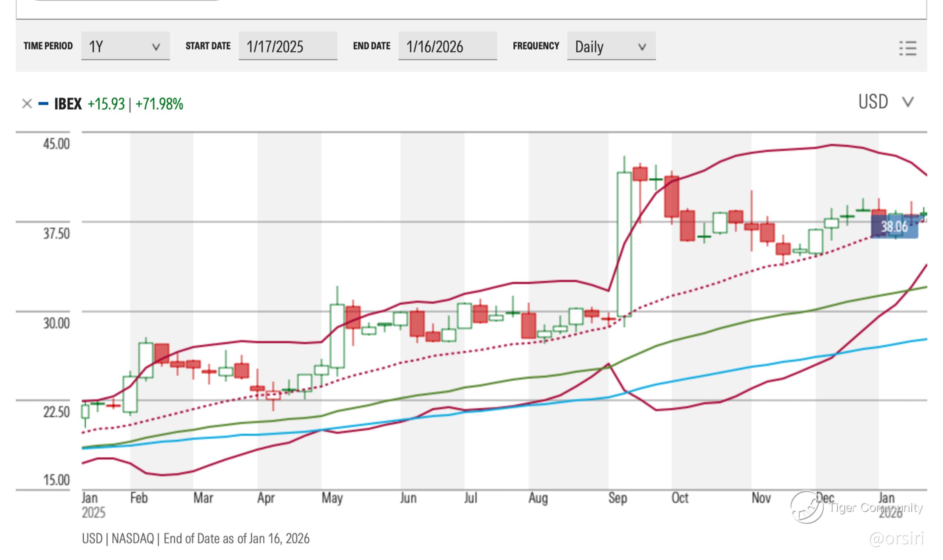Click the NASDAQ footer date note

click(x=195, y=539)
